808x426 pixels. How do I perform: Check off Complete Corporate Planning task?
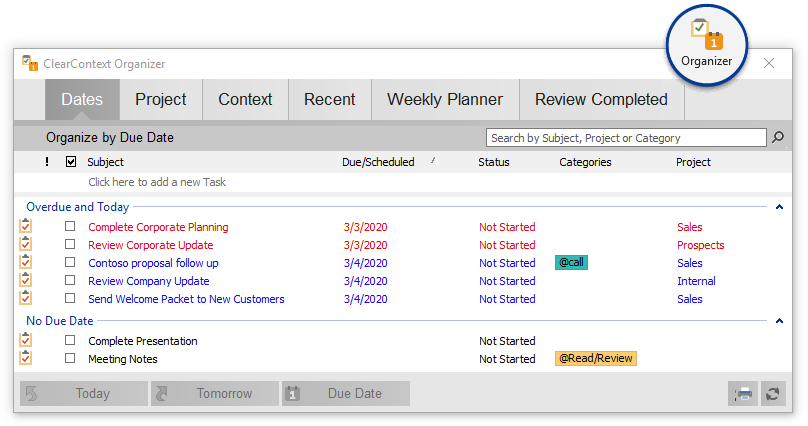[x=70, y=226]
